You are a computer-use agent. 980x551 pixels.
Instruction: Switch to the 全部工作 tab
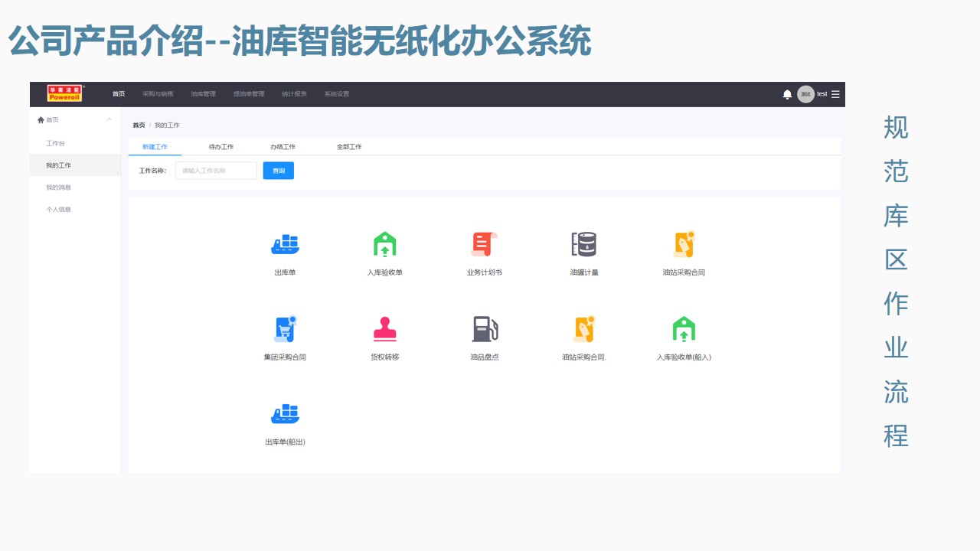coord(349,146)
